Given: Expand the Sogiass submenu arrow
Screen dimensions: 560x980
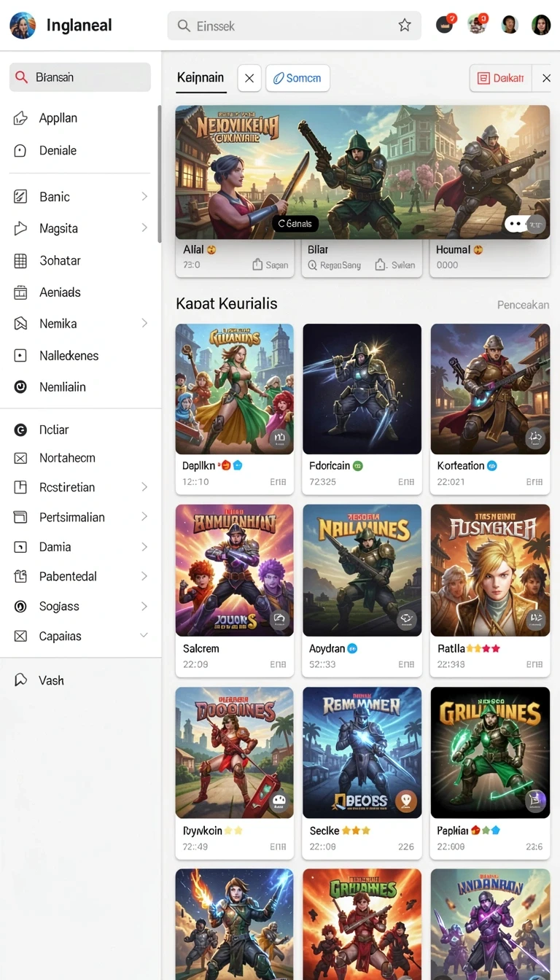Looking at the screenshot, I should (x=144, y=606).
